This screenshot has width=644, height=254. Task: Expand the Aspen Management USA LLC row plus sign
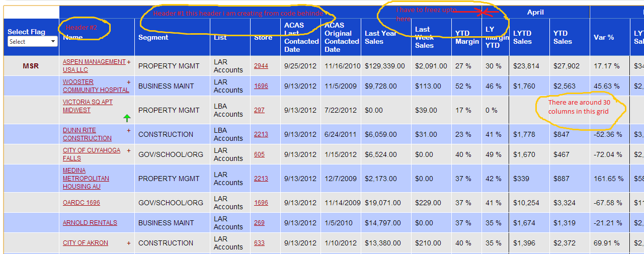point(128,62)
